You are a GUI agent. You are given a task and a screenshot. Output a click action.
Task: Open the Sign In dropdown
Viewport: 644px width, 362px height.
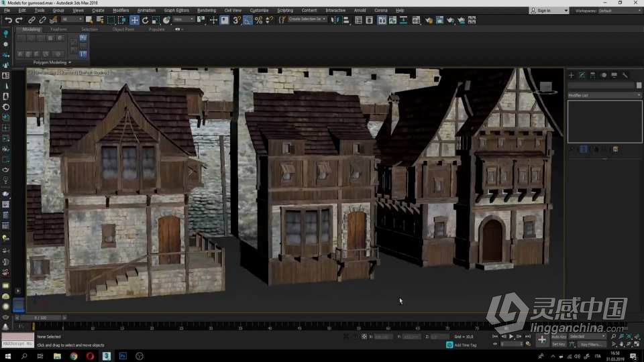[x=549, y=11]
